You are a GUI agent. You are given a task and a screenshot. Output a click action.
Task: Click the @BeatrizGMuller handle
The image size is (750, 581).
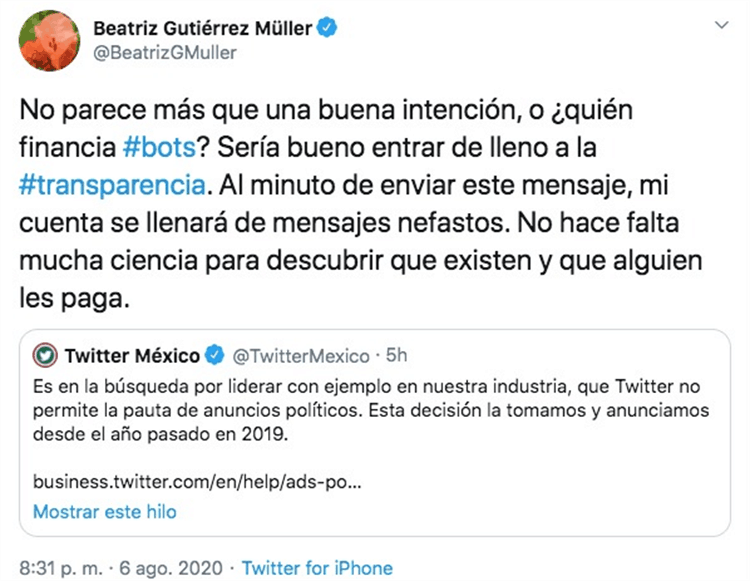coord(164,53)
